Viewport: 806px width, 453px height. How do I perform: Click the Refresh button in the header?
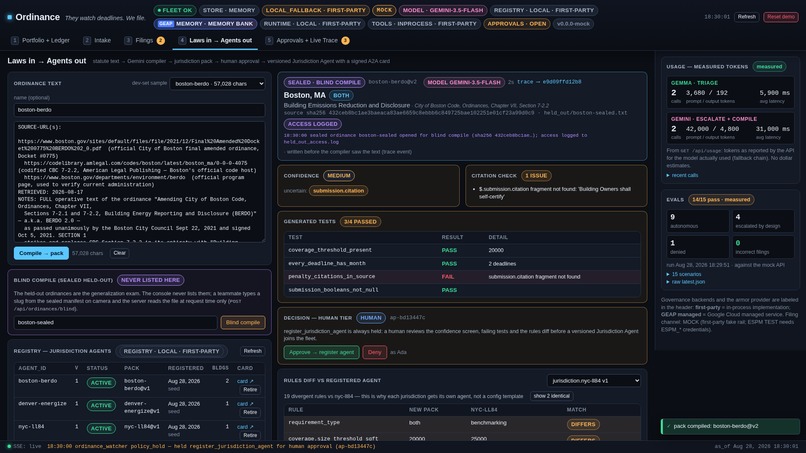[746, 16]
